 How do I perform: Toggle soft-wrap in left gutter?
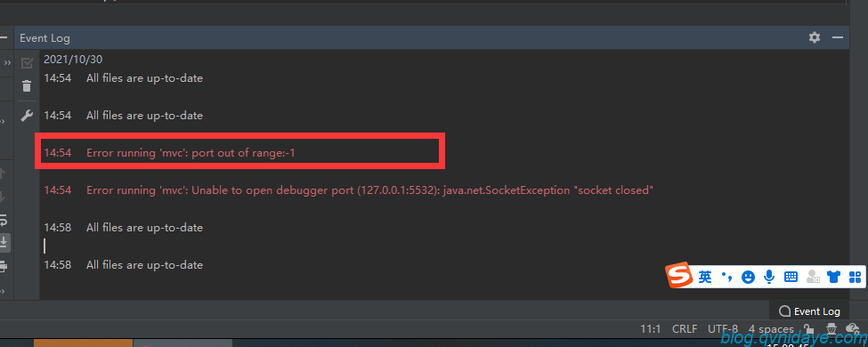[3, 221]
